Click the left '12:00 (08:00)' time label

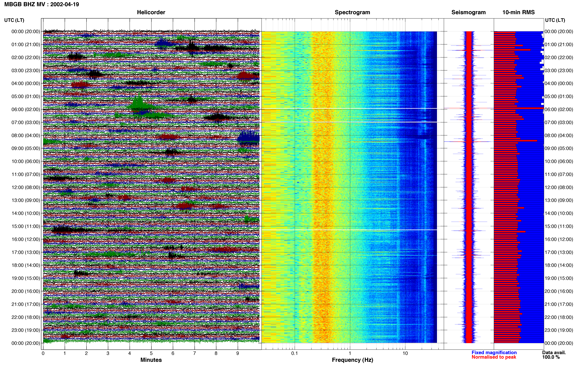26,187
